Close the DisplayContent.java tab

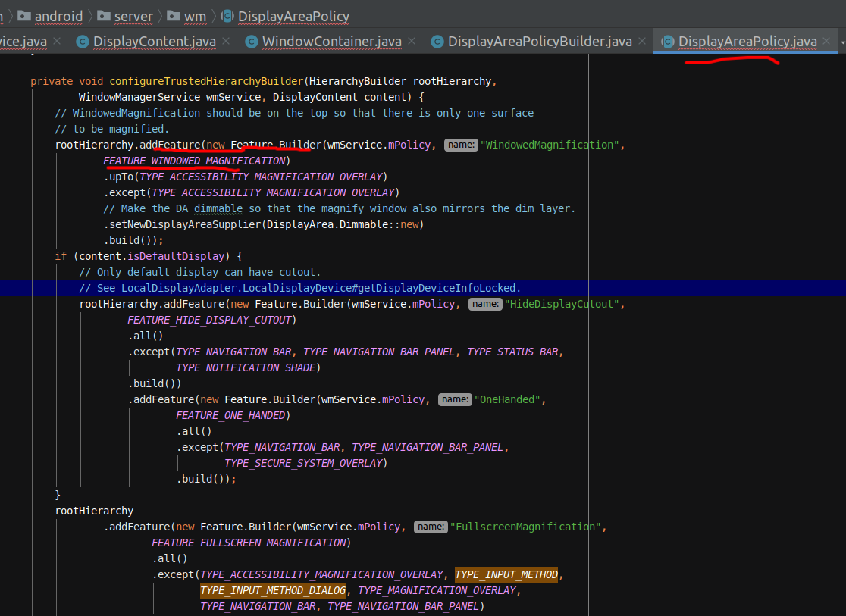click(x=226, y=41)
